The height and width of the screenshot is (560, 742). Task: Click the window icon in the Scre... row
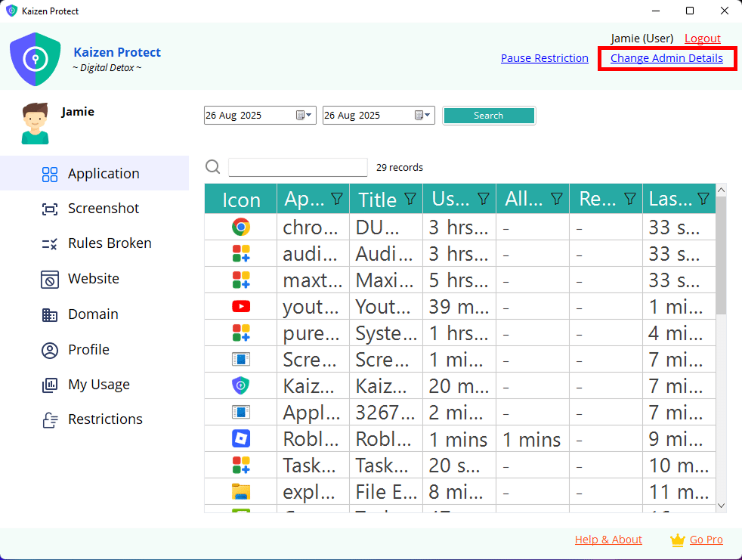tap(241, 359)
